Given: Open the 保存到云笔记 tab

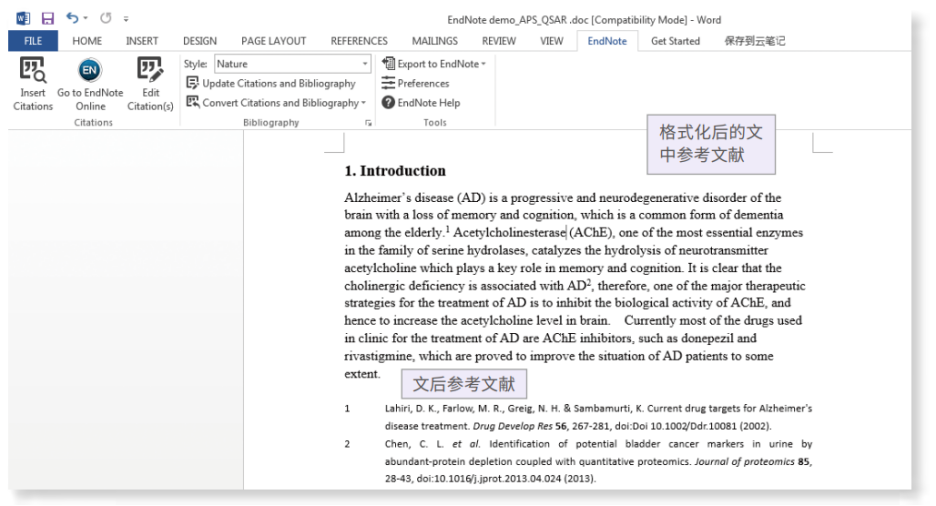Looking at the screenshot, I should click(x=755, y=41).
